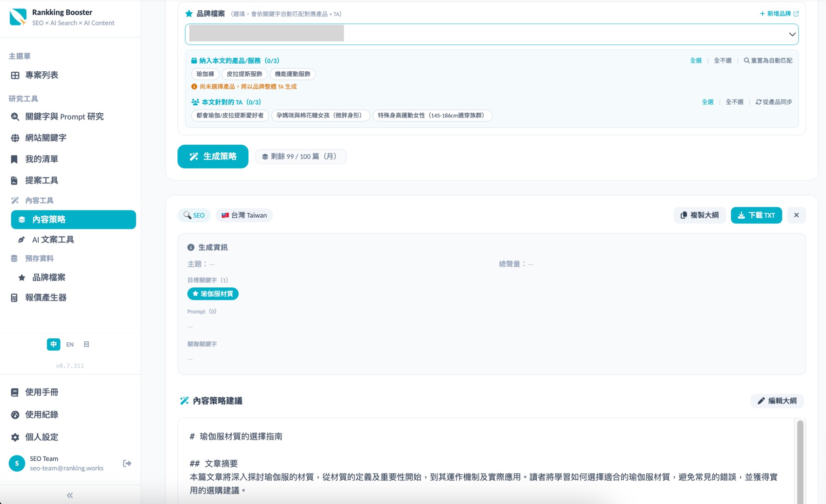Click the Rankking Booster logo icon
Viewport: 826px width, 504px height.
(18, 17)
